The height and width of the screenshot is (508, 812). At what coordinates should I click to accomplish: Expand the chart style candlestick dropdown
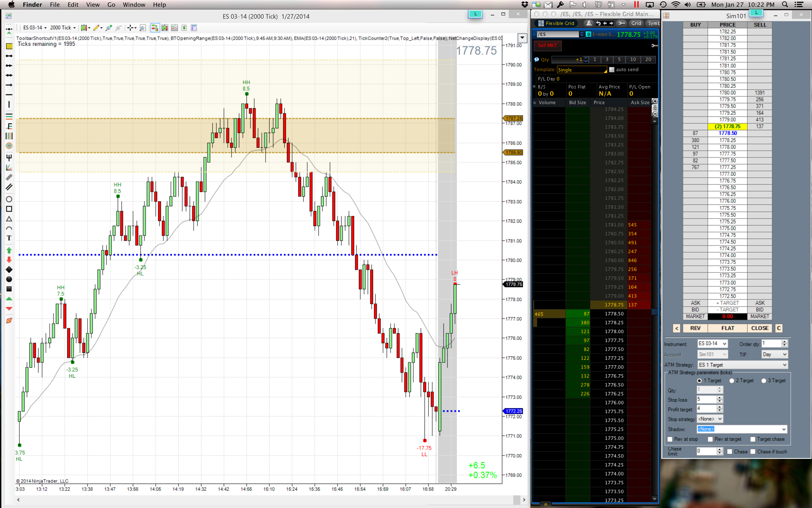(86, 28)
